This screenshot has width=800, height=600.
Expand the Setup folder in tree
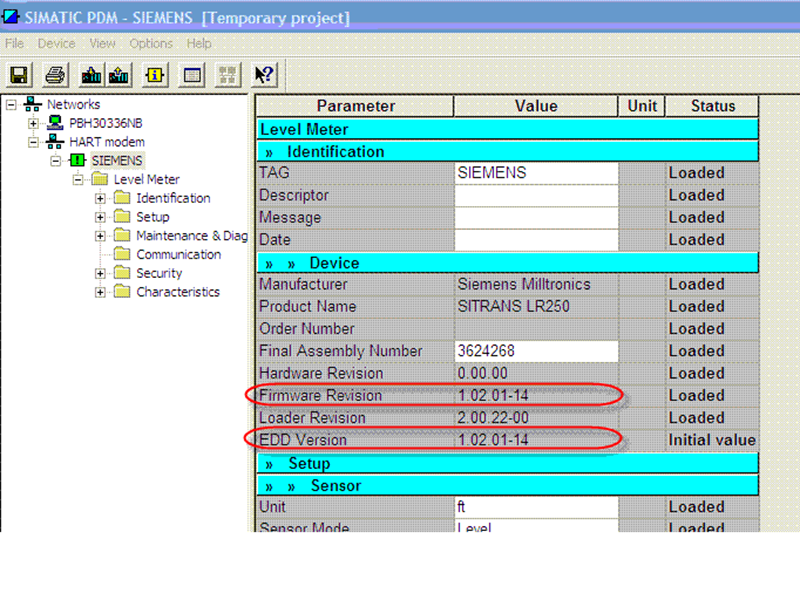tap(100, 217)
